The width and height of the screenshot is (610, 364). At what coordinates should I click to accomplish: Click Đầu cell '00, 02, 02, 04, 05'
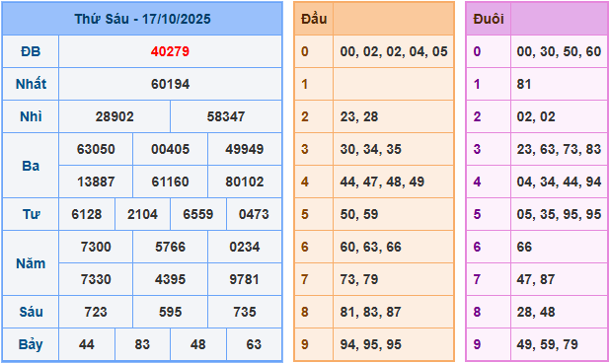point(394,51)
